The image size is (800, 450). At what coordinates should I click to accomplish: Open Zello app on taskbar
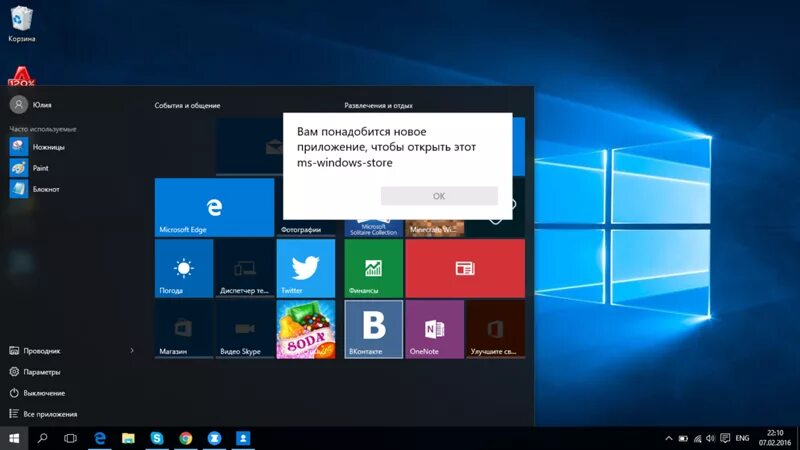click(x=214, y=438)
